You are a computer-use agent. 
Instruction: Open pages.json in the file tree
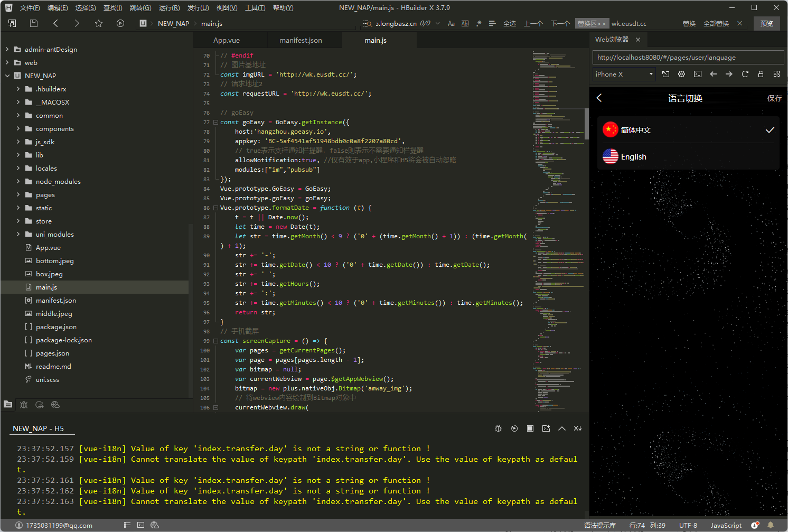(x=52, y=353)
